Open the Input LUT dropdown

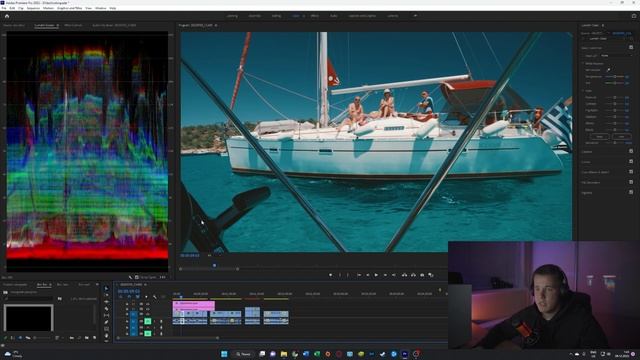(616, 56)
